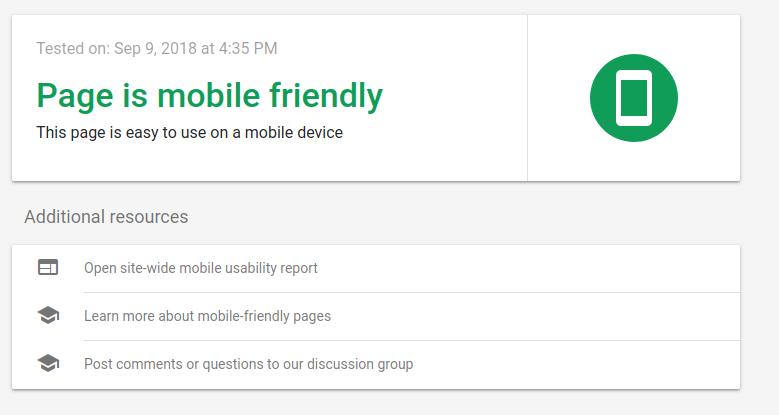
Task: Click the green mobile phone result icon
Action: pyautogui.click(x=633, y=98)
